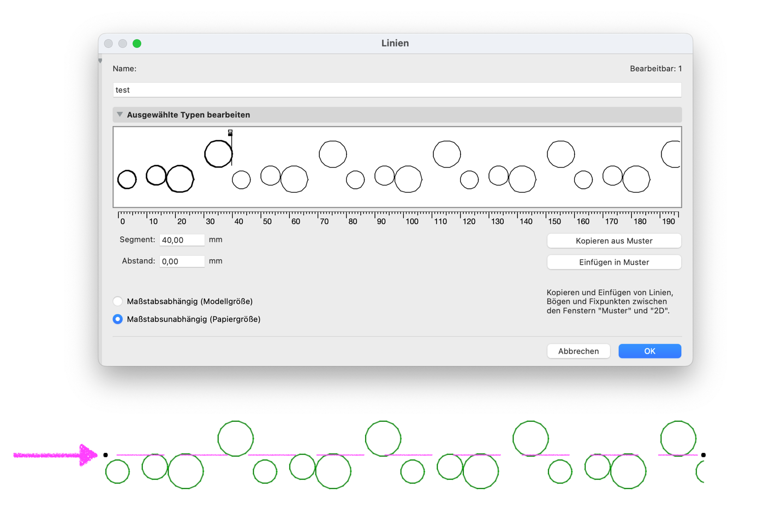The image size is (757, 532).
Task: Click the black start point of the green line
Action: pyautogui.click(x=106, y=455)
